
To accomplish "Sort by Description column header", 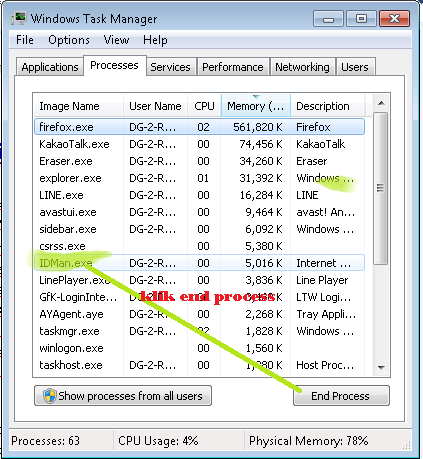I will coord(327,106).
